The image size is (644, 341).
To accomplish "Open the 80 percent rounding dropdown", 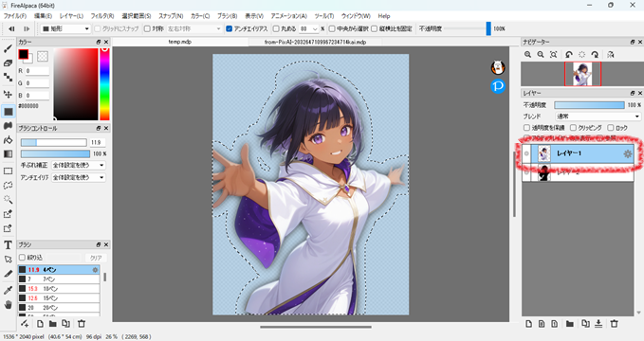I will pyautogui.click(x=309, y=28).
